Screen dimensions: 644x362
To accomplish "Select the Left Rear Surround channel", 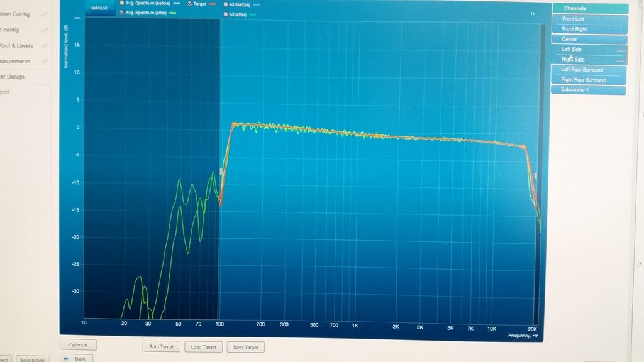I will [588, 70].
